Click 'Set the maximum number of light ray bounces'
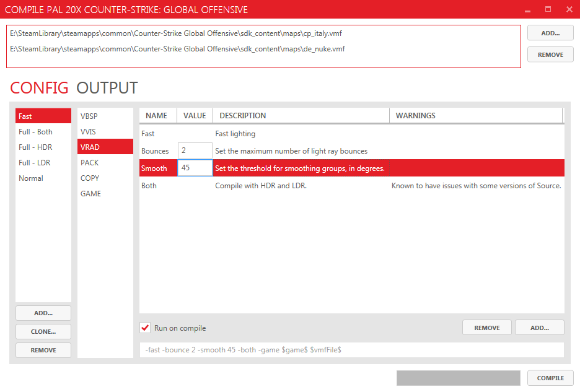 click(x=291, y=151)
